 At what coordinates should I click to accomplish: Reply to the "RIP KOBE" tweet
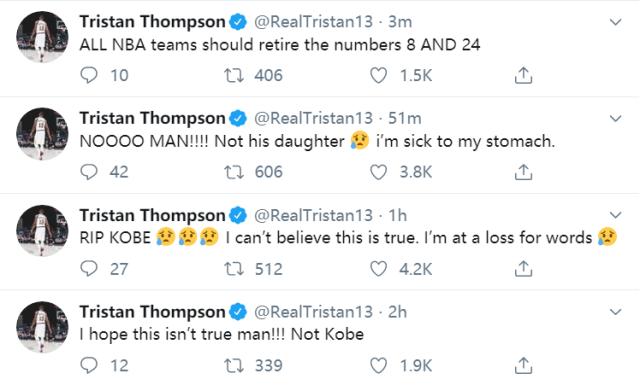[89, 269]
